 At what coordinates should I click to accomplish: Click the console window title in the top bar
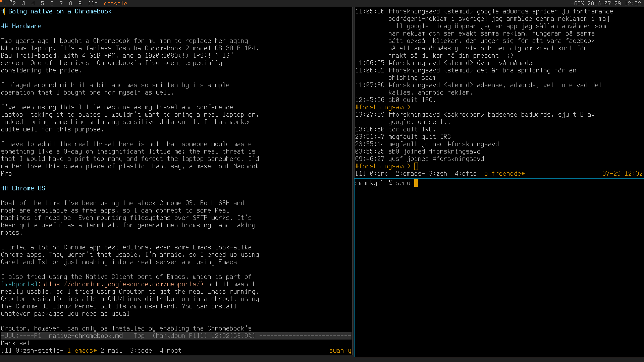pyautogui.click(x=115, y=4)
